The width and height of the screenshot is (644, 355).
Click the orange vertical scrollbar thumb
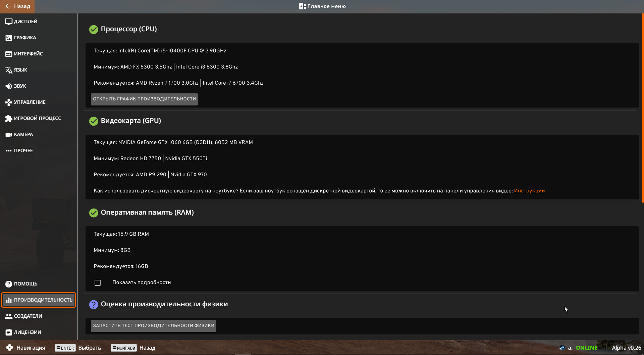(x=643, y=108)
